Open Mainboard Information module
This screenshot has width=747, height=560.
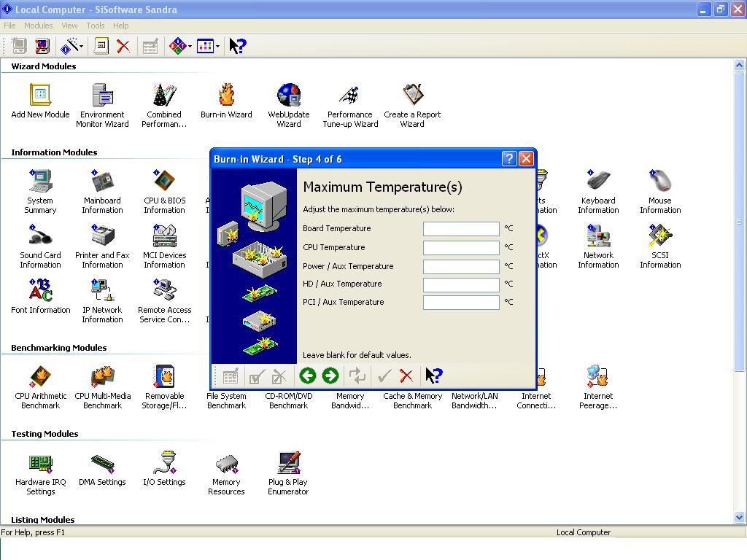coord(102,192)
